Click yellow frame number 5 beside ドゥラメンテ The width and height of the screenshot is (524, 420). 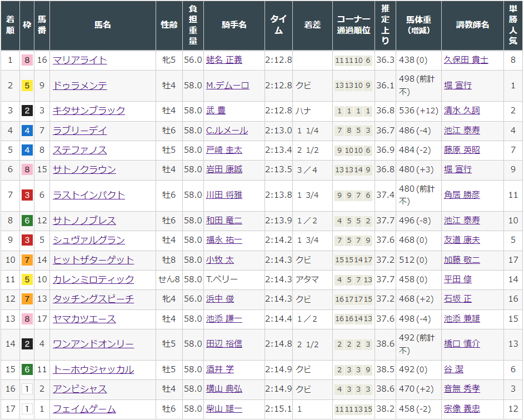click(27, 86)
